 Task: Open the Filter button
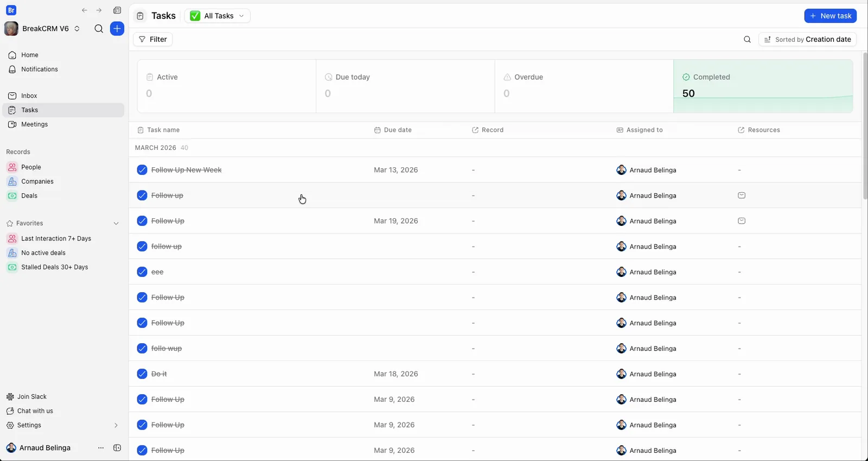coord(153,39)
